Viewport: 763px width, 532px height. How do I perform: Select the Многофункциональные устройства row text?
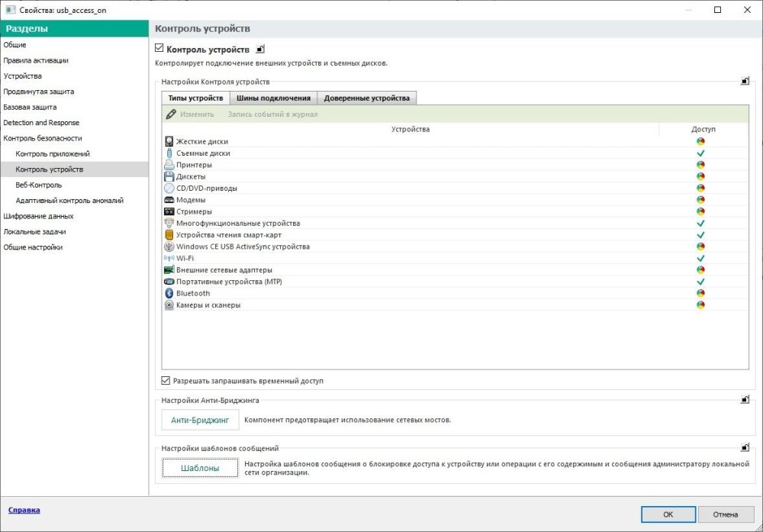(238, 223)
